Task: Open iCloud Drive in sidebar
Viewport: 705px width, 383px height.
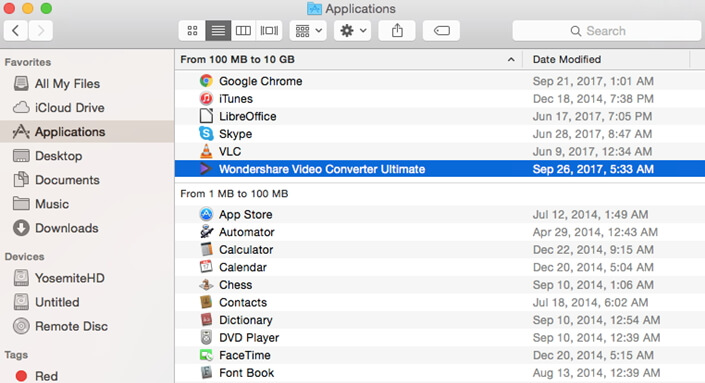Action: pyautogui.click(x=87, y=108)
